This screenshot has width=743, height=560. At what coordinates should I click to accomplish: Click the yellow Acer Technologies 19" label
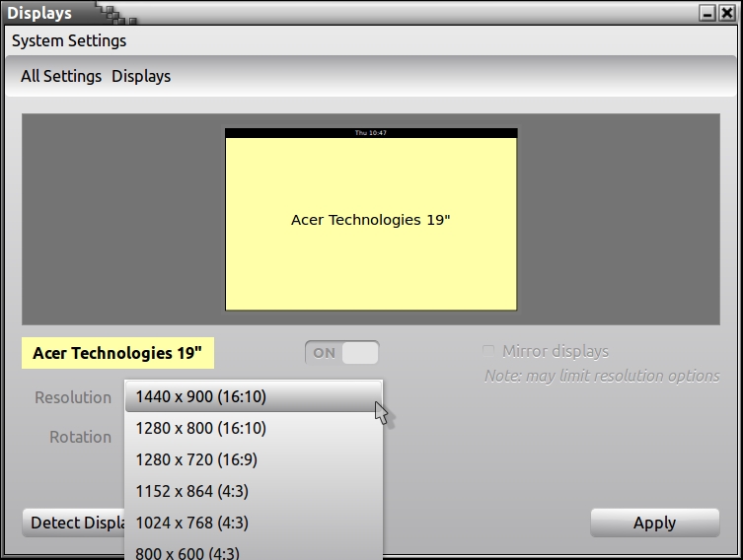click(117, 353)
